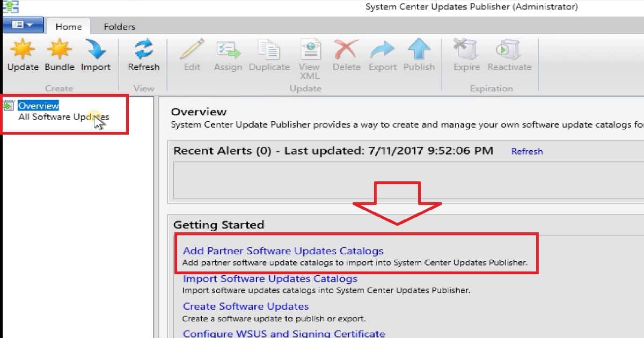This screenshot has height=338, width=644.
Task: Click the Overview pane heading
Action: click(199, 112)
